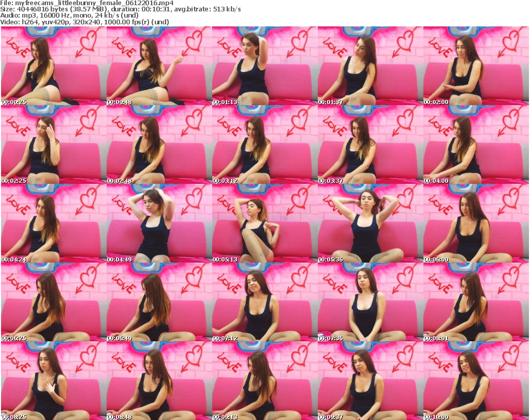
Task: Click the 00:02:48 frame
Action: pyautogui.click(x=159, y=144)
